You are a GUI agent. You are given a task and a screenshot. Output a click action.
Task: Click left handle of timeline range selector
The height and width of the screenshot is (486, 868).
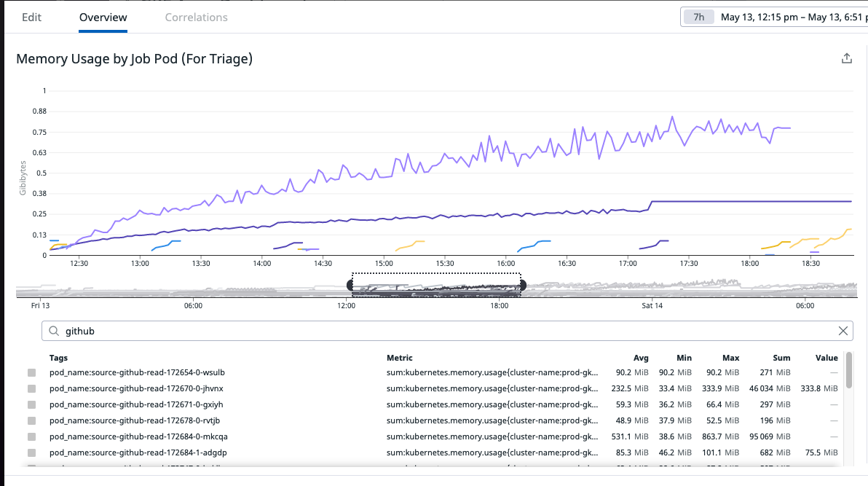350,286
